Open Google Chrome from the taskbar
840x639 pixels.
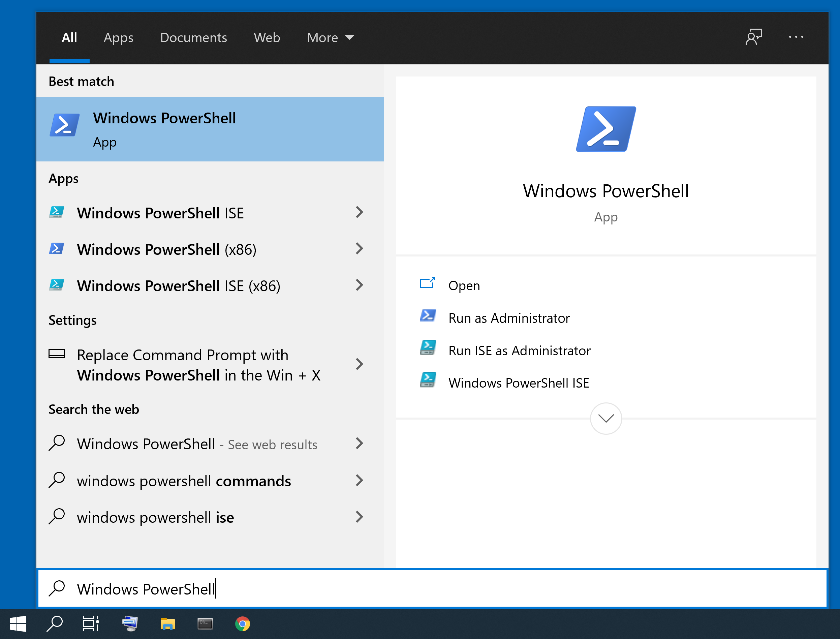pos(242,623)
